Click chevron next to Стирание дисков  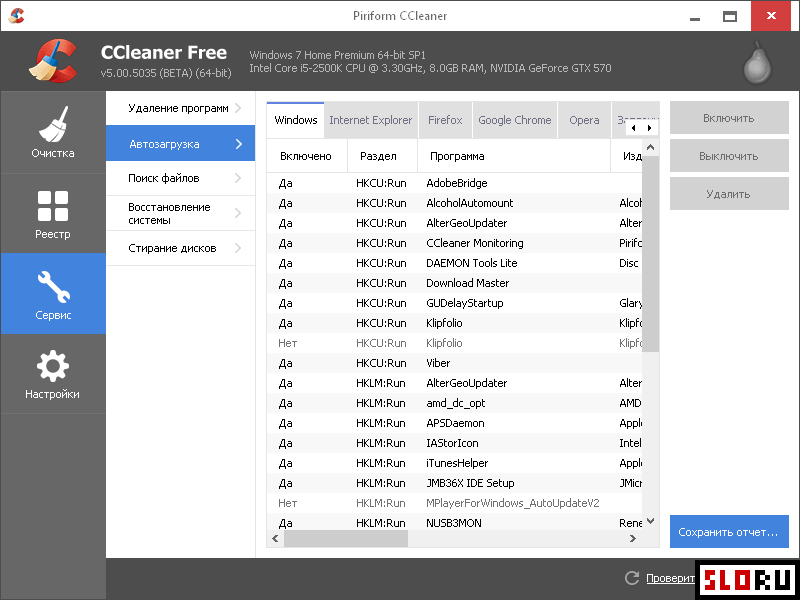click(238, 248)
